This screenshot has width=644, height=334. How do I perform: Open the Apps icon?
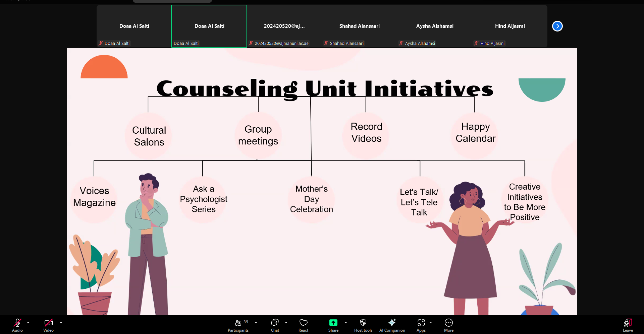pos(421,323)
